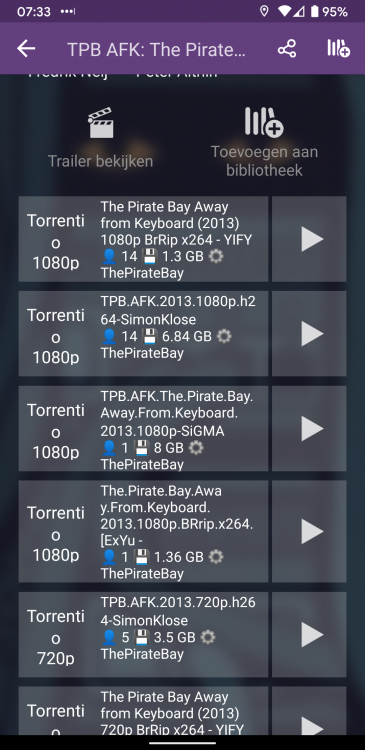Tap the back arrow in header
The image size is (365, 750).
(26, 48)
